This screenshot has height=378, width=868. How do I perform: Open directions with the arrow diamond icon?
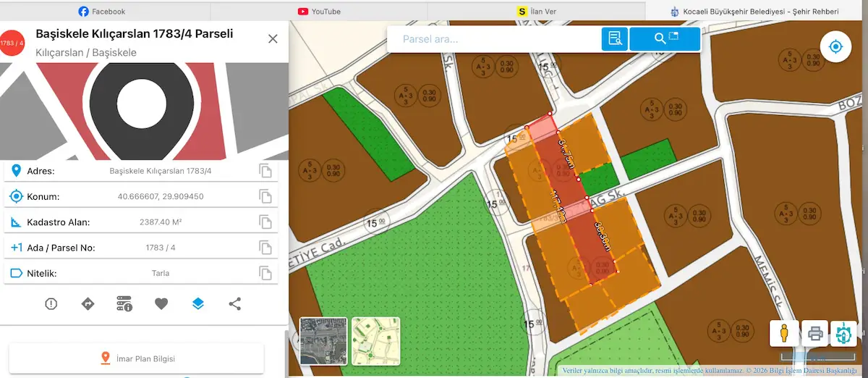pos(88,304)
